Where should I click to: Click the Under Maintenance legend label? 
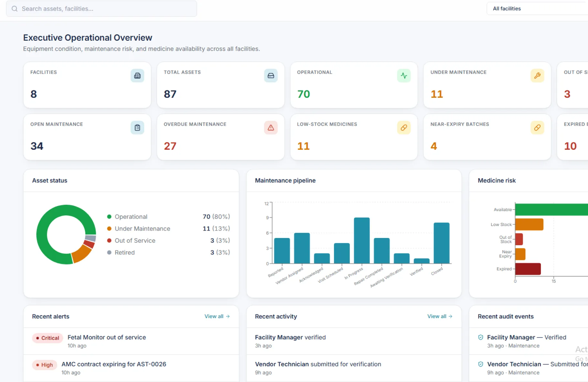(142, 229)
